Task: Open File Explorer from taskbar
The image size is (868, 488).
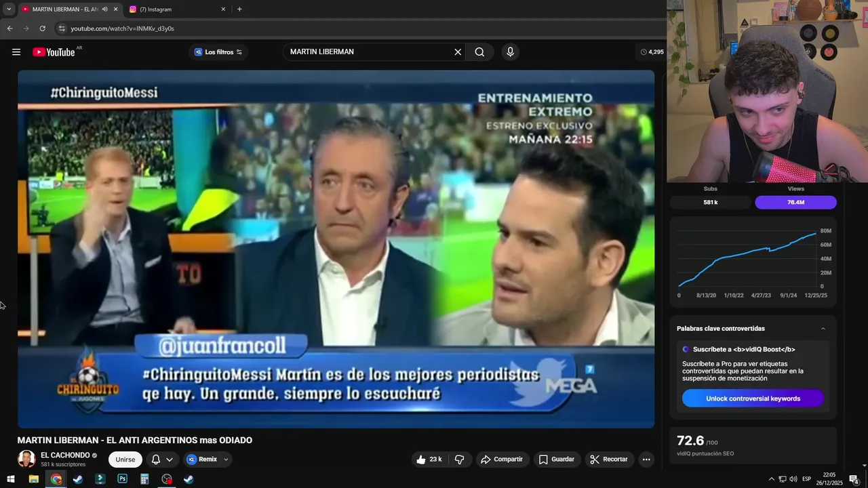Action: [33, 479]
